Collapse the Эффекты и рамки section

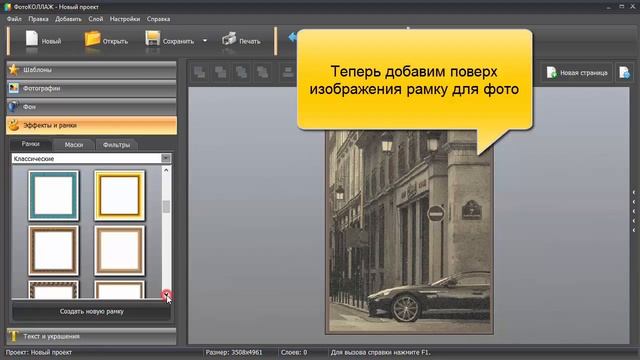[x=91, y=125]
